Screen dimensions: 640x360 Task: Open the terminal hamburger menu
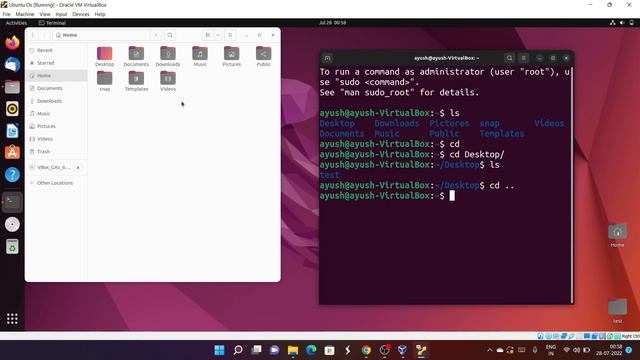coord(524,58)
